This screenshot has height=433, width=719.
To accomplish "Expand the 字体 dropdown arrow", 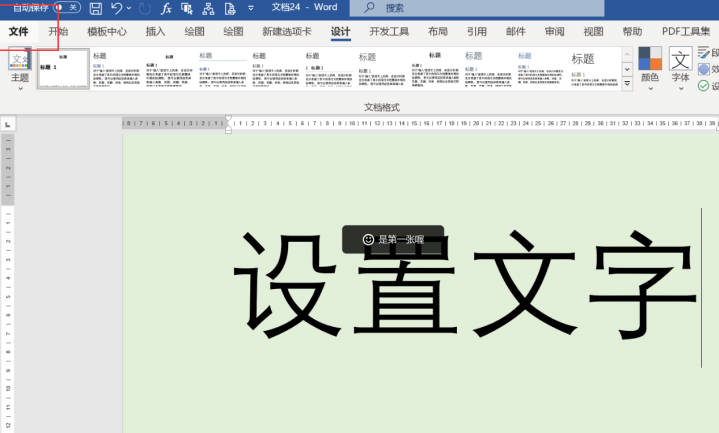I will (681, 88).
